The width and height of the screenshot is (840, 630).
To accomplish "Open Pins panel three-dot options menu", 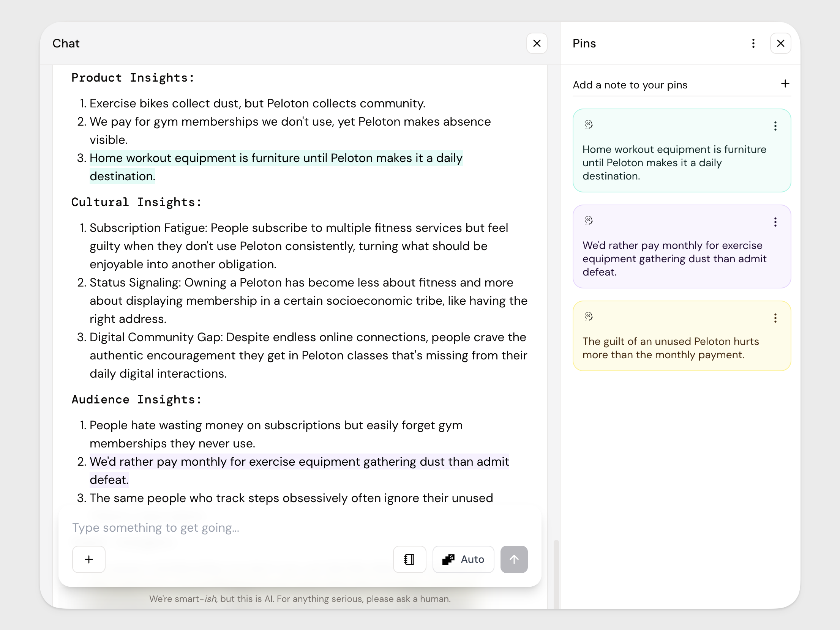I will pos(753,43).
